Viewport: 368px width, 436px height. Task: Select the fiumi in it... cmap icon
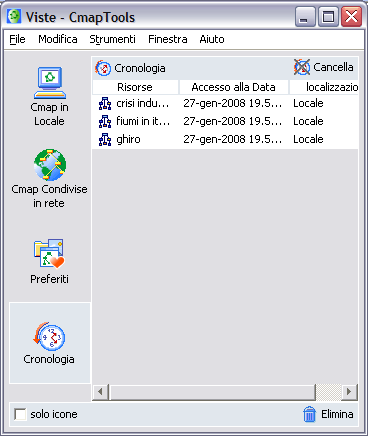105,121
